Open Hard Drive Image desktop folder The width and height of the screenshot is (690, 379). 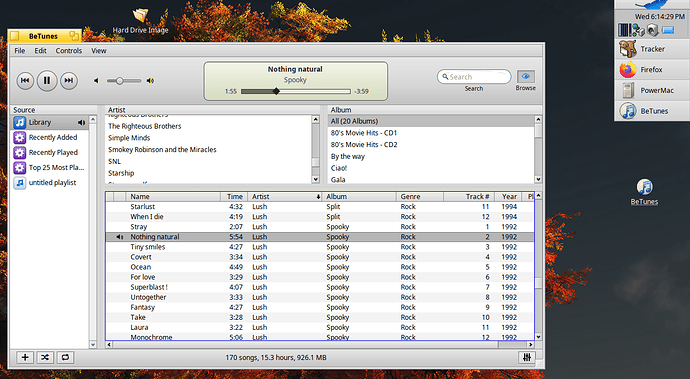(140, 21)
